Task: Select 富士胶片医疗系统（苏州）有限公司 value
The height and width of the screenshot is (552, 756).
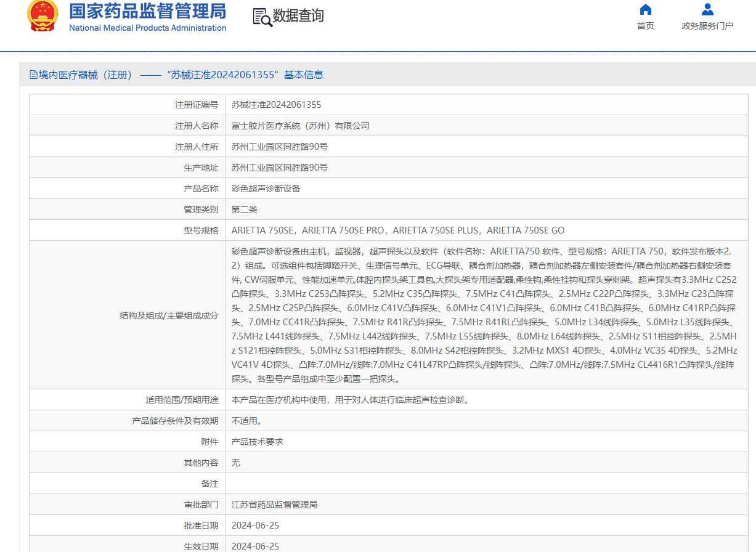Action: [300, 126]
